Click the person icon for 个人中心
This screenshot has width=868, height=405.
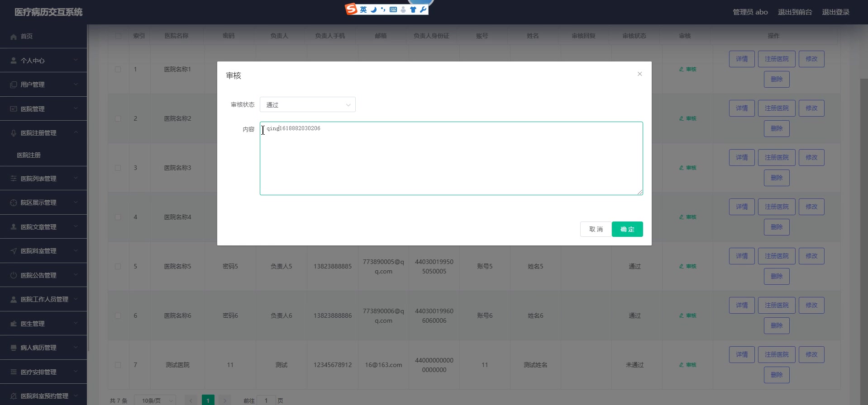click(14, 61)
